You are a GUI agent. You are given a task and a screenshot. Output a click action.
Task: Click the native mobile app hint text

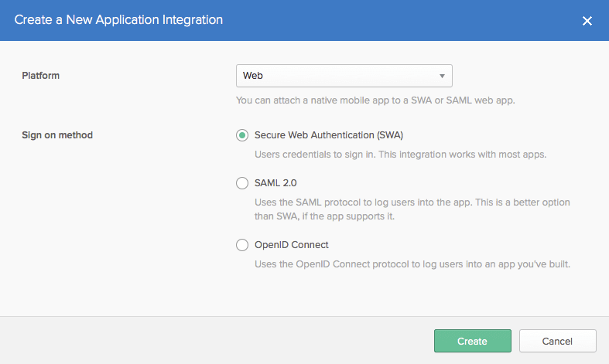375,100
